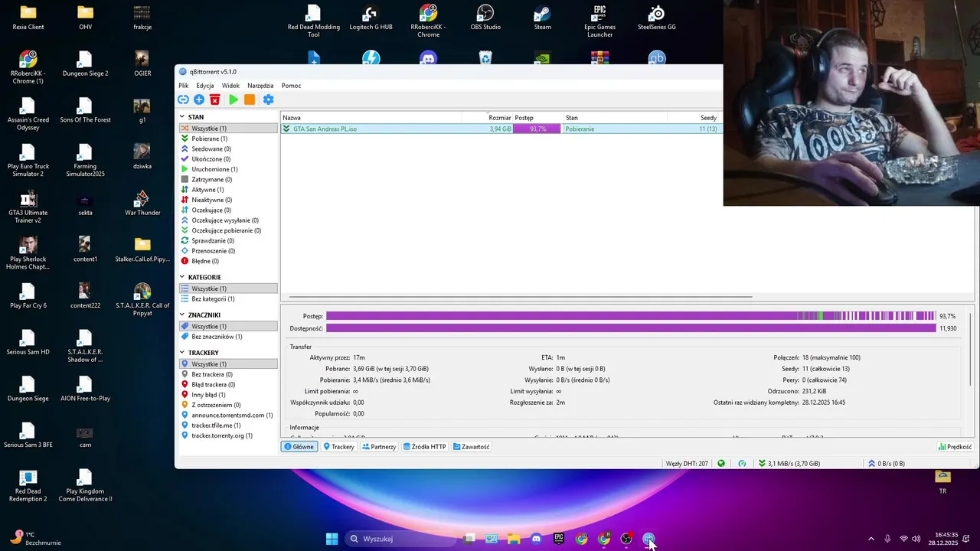Screen dimensions: 980x551
Task: Collapse the STAN filter section
Action: [182, 117]
